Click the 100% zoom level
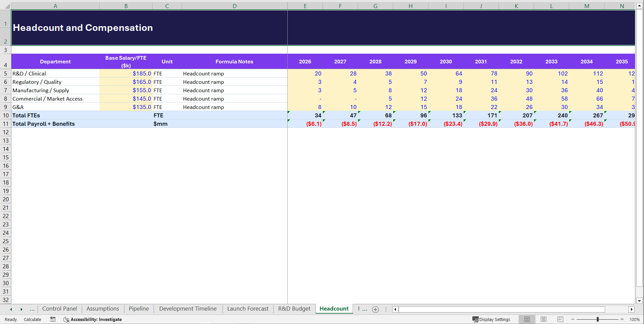This screenshot has height=324, width=644. (x=634, y=319)
